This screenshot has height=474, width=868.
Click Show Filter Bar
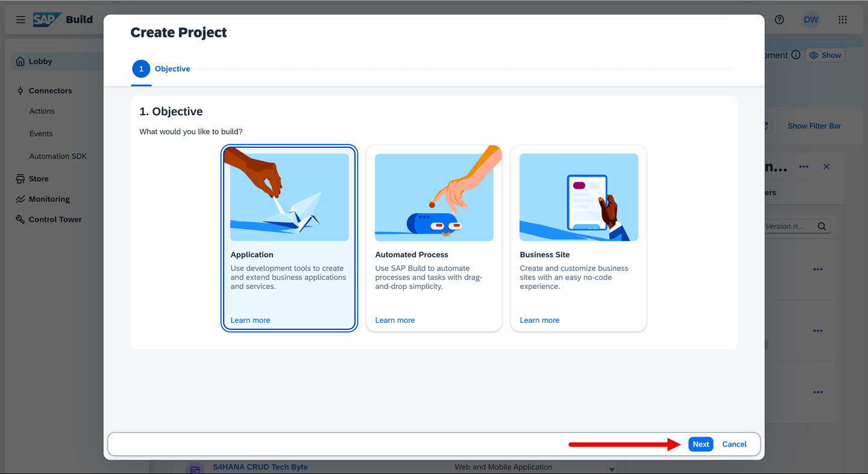coord(814,126)
